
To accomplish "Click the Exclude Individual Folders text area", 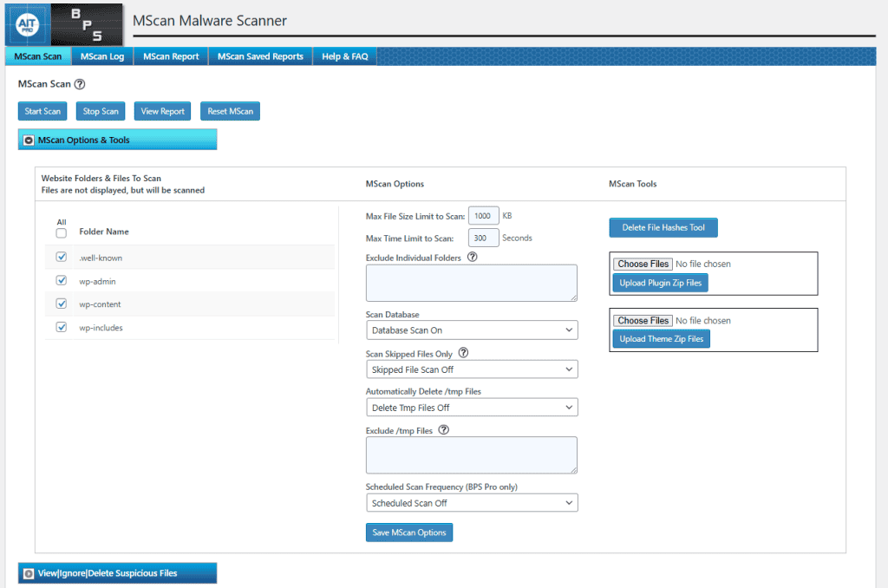I will tap(471, 283).
